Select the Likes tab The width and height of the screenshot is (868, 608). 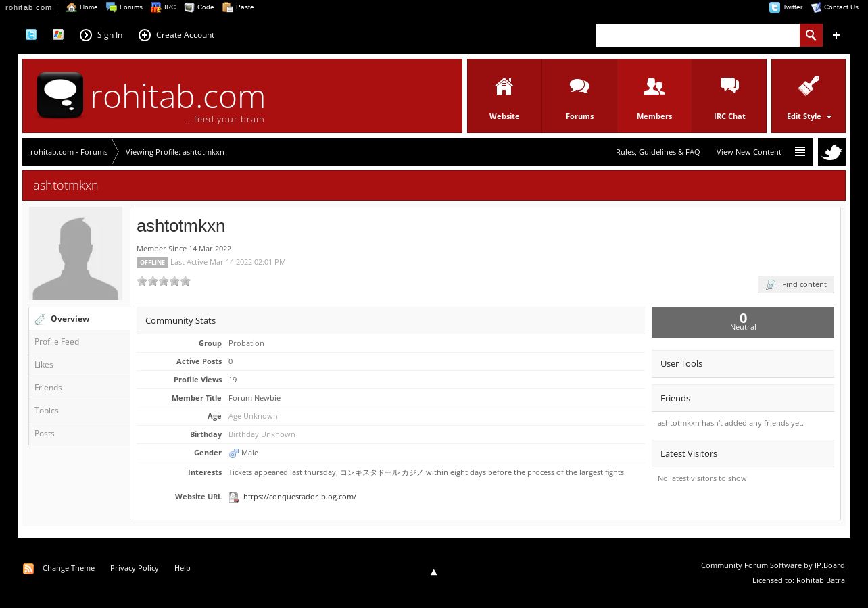click(x=79, y=365)
